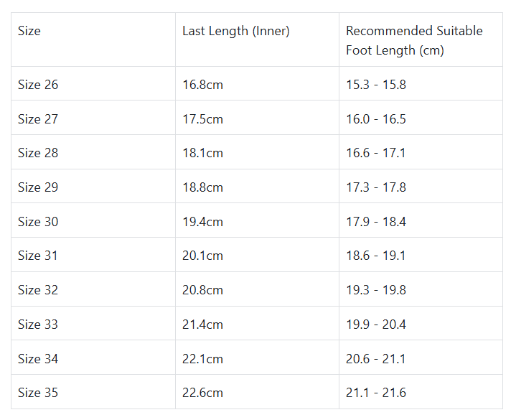Click the 16.8cm last length value
Image resolution: width=516 pixels, height=420 pixels.
pos(202,85)
